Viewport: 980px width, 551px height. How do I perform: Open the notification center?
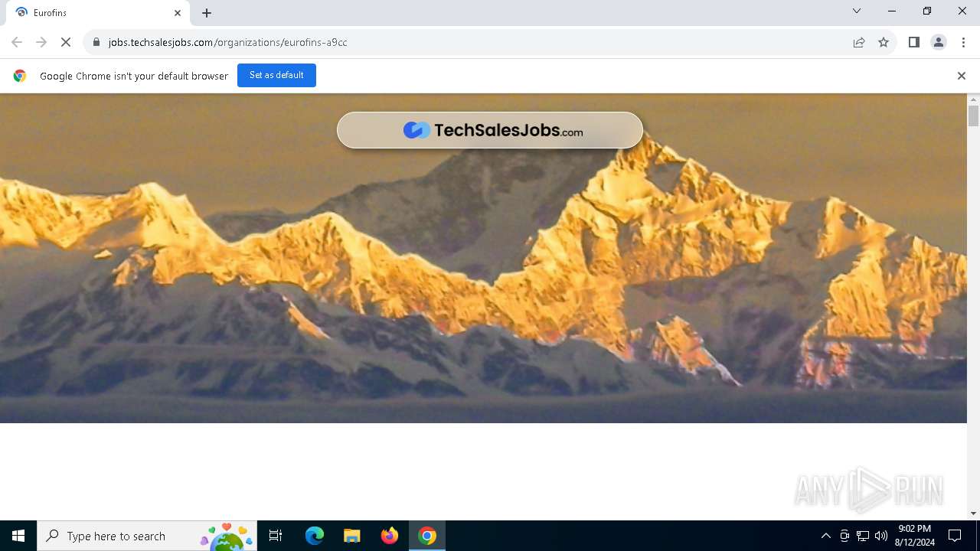tap(955, 536)
